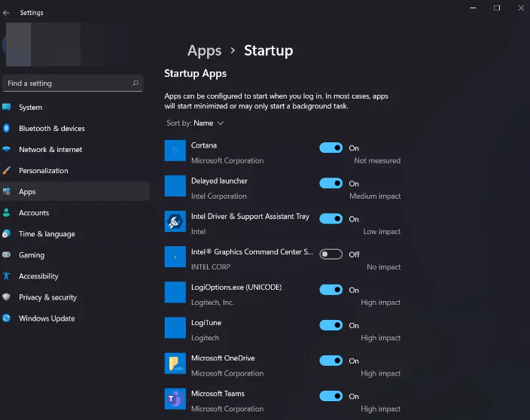This screenshot has height=420, width=530.
Task: Turn off Microsoft Teams startup toggle
Action: click(330, 396)
